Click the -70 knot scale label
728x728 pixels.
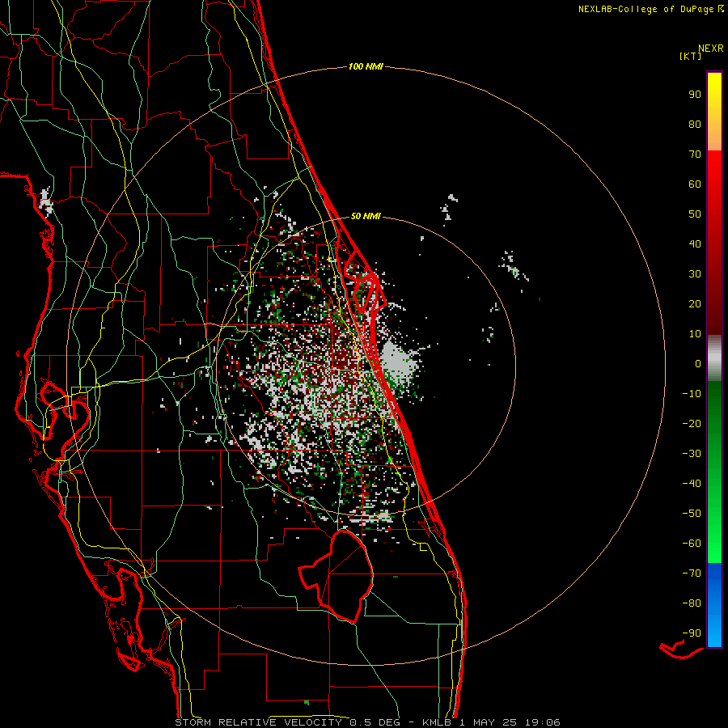692,574
